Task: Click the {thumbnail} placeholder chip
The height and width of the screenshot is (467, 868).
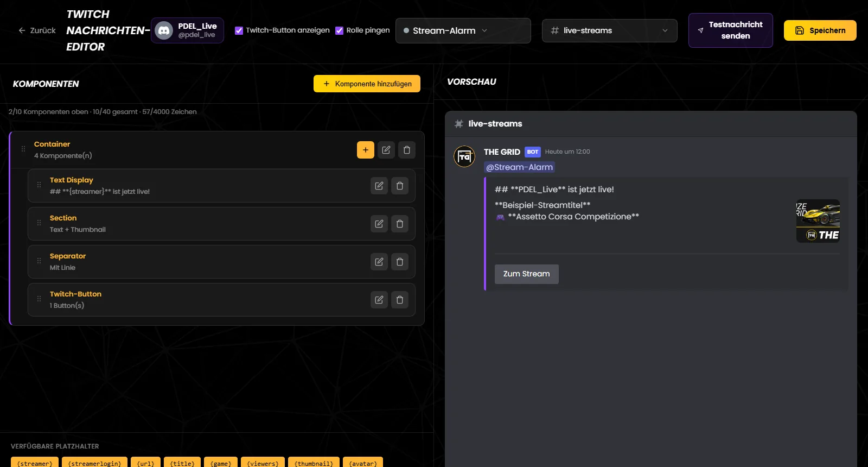Action: [314, 463]
